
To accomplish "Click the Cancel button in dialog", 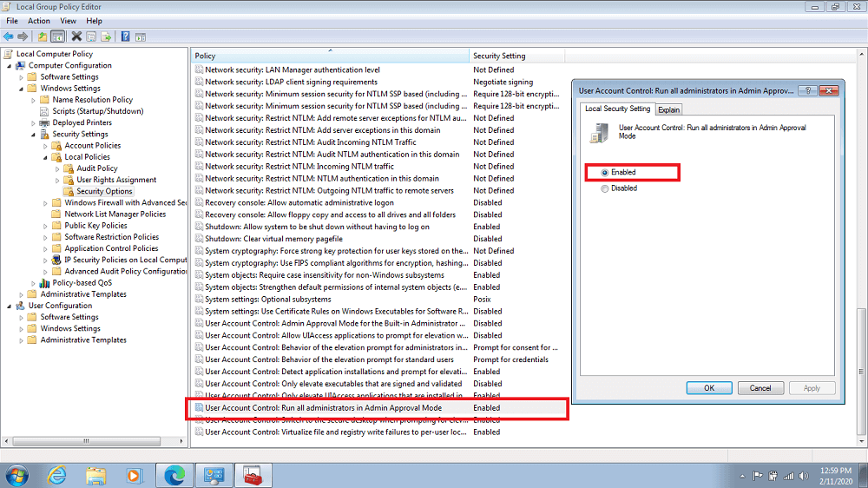I will pyautogui.click(x=760, y=388).
